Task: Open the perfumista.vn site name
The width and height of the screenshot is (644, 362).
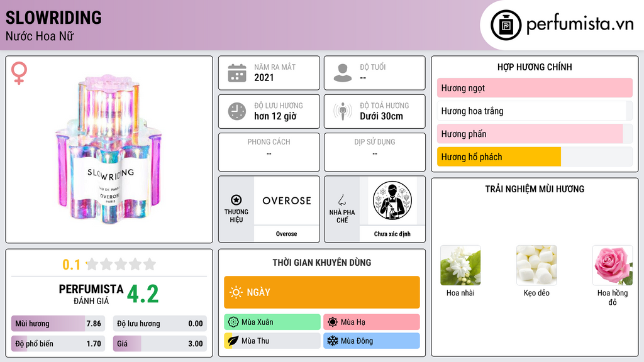Action: coord(580,24)
